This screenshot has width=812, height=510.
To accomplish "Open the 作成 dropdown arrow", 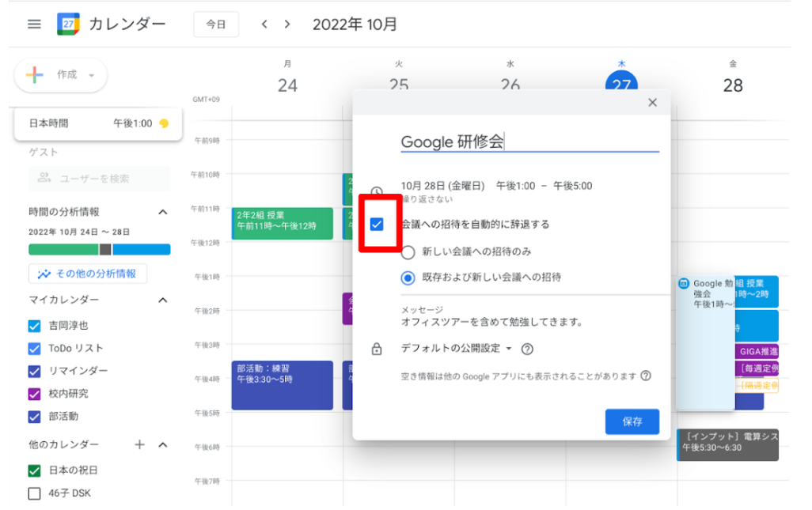I will pyautogui.click(x=92, y=76).
